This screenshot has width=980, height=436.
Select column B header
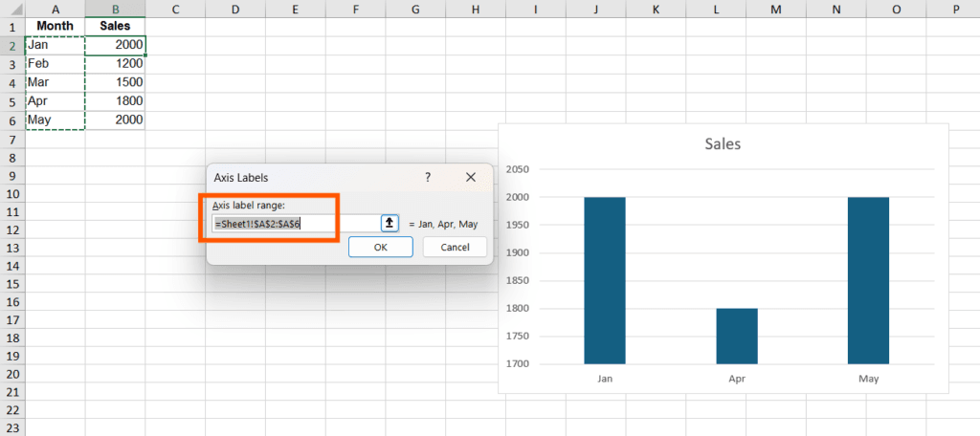pyautogui.click(x=115, y=9)
